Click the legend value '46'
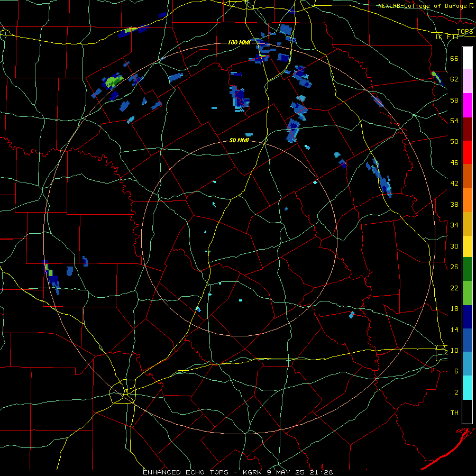 [454, 163]
